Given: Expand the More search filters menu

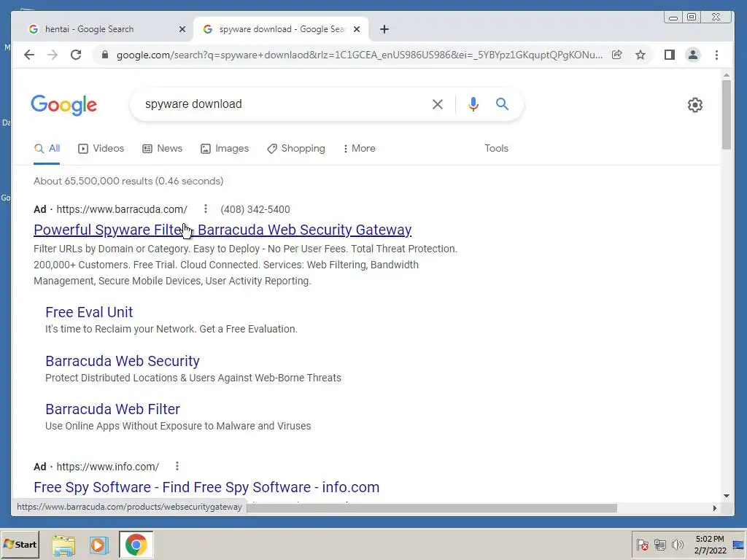Looking at the screenshot, I should 359,149.
